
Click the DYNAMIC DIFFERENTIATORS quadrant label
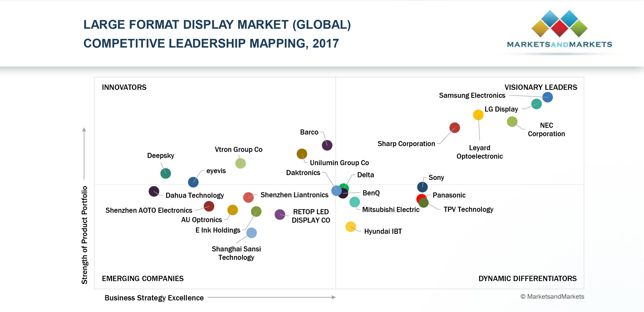coord(527,278)
